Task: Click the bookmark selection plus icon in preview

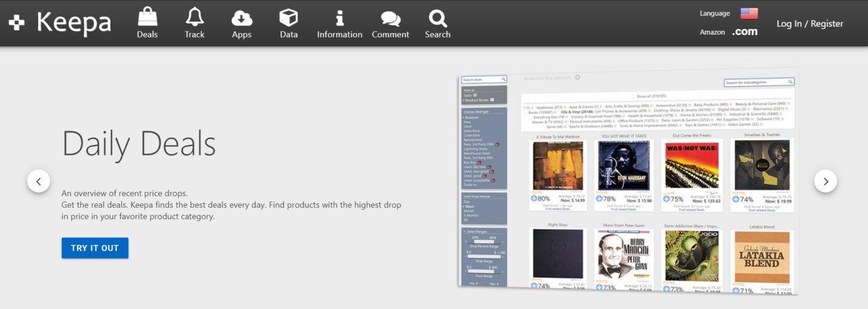Action: tap(578, 78)
